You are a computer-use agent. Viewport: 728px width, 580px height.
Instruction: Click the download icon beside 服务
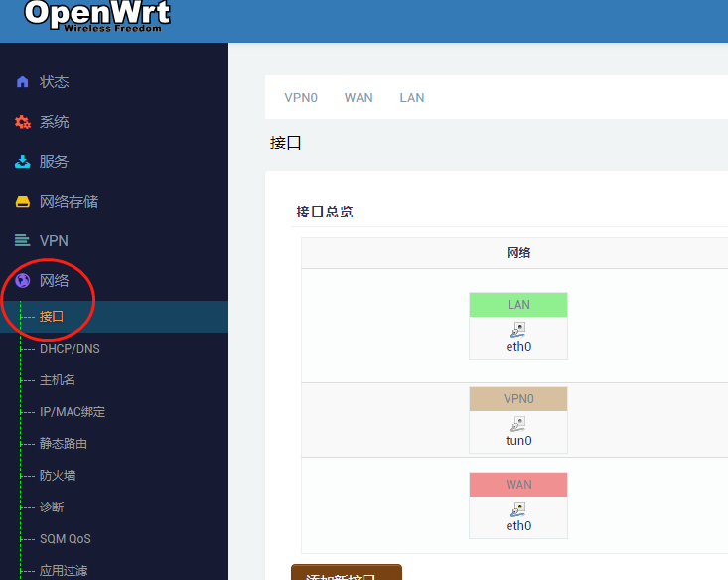[x=22, y=162]
